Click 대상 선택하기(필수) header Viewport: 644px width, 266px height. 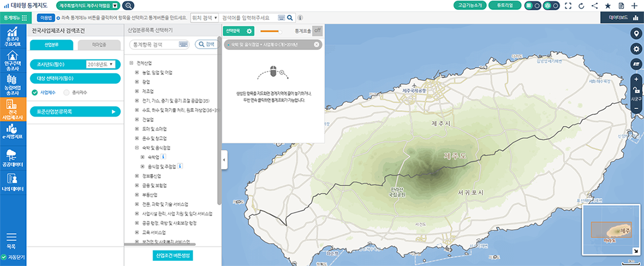point(75,79)
